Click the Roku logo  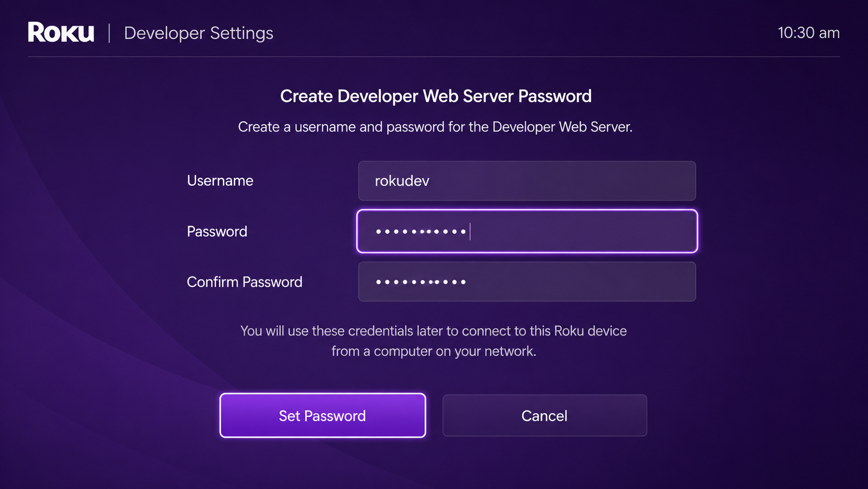(61, 33)
